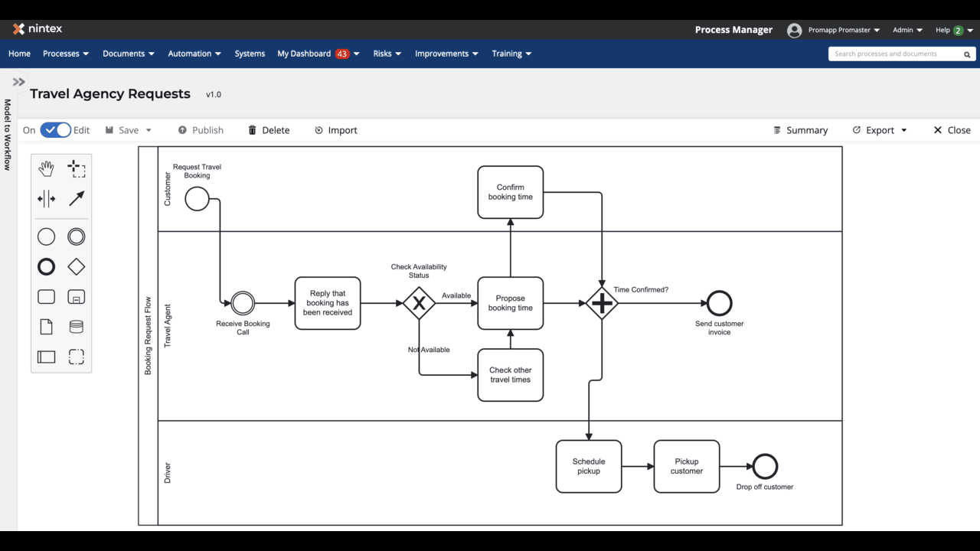Open the Help menu
980x551 pixels.
pos(954,30)
